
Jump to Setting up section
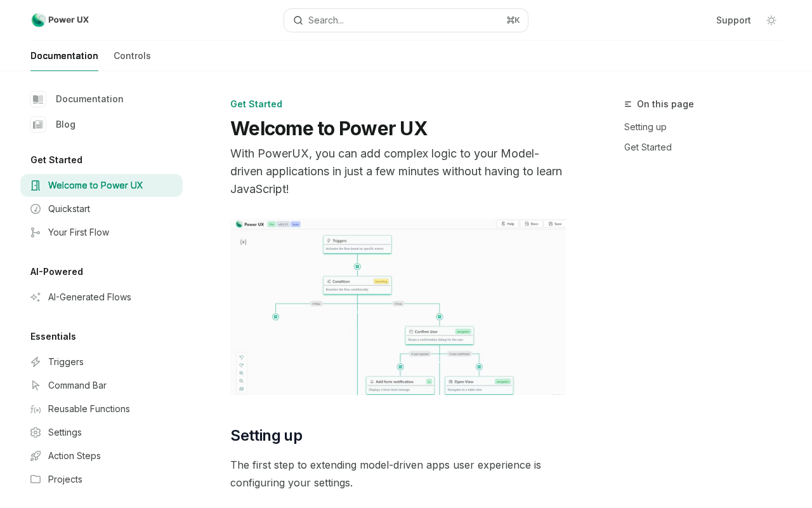tap(645, 127)
